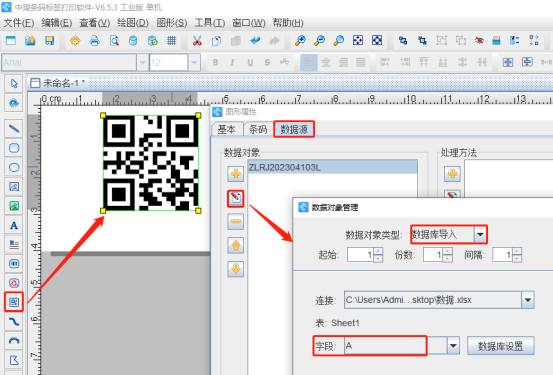Click the Zoom in magnifier icon
Image resolution: width=553 pixels, height=375 pixels.
(x=300, y=41)
